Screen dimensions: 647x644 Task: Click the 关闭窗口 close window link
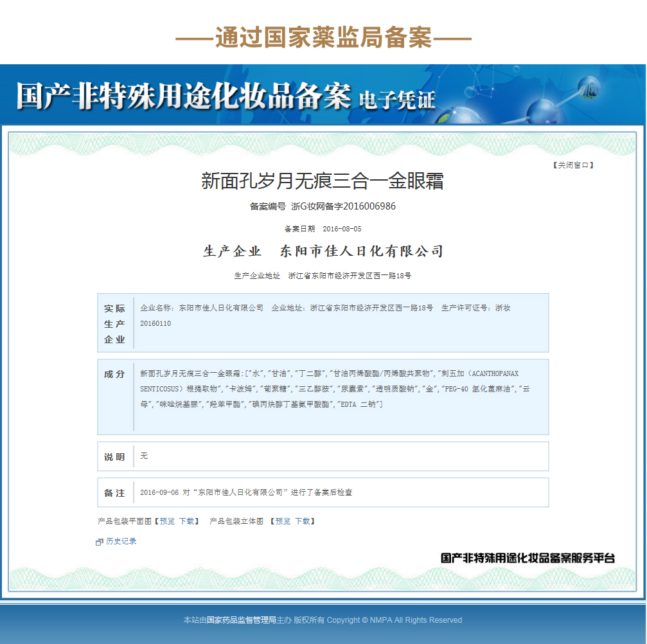point(572,165)
